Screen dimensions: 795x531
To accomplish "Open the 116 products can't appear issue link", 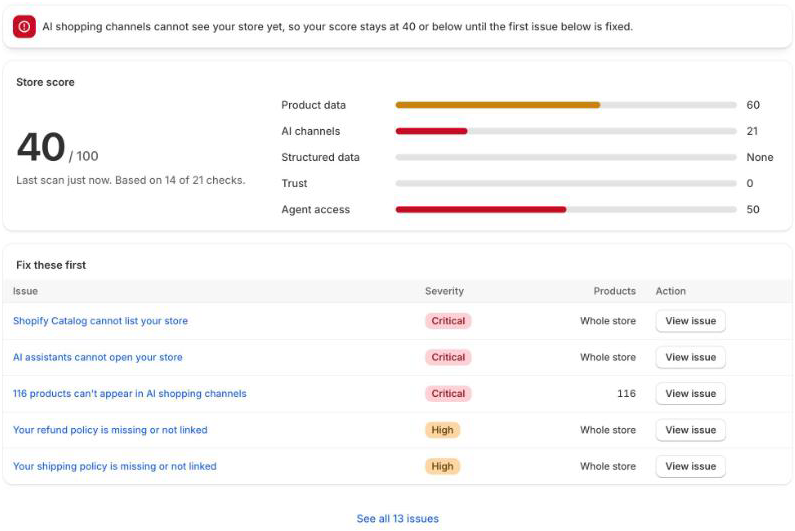I will [x=130, y=394].
